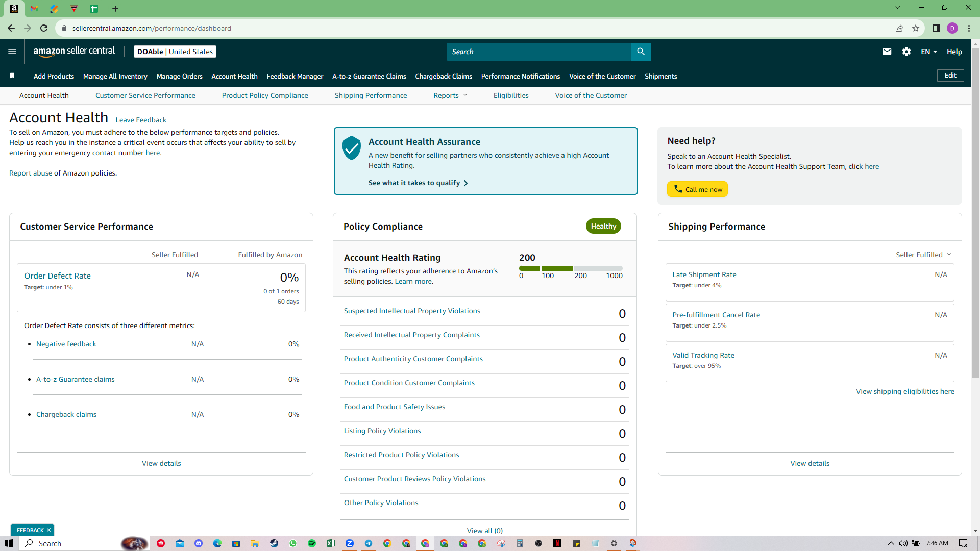
Task: Open DOAble United States account switcher
Action: [175, 52]
